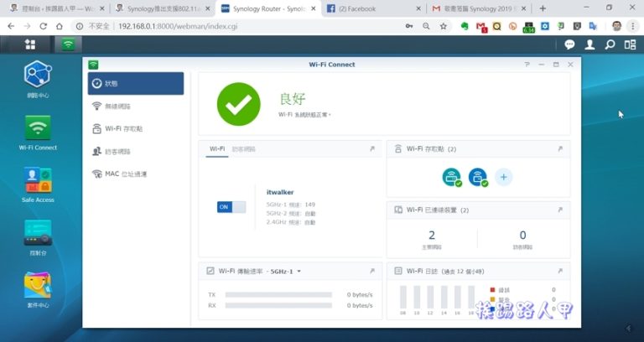Open the Network Center desktop icon

point(38,75)
